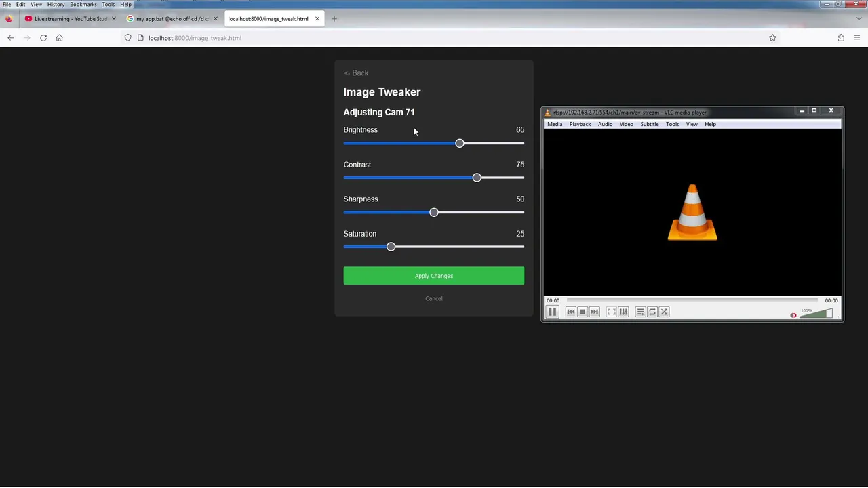Screen dimensions: 868x488
Task: Click the Firefox View icon beside the tabs
Action: tap(9, 19)
